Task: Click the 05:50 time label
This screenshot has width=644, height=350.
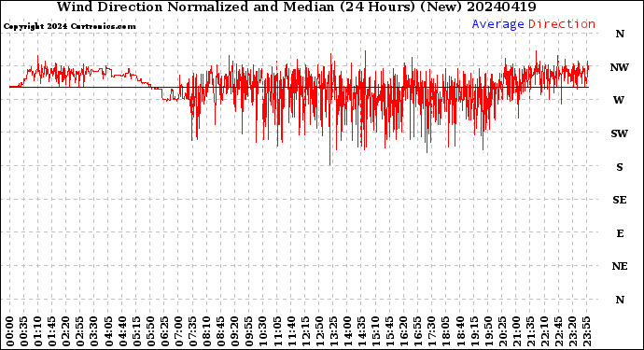Action: pos(150,331)
